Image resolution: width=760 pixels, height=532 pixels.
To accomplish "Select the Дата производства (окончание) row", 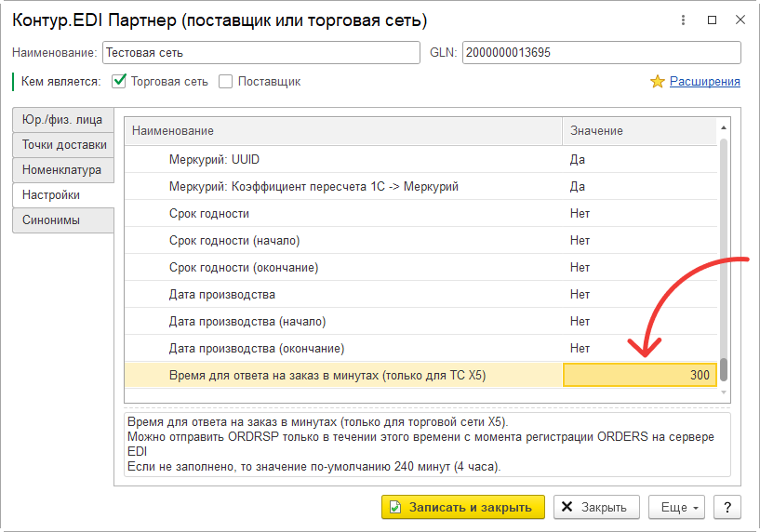I will click(420, 349).
